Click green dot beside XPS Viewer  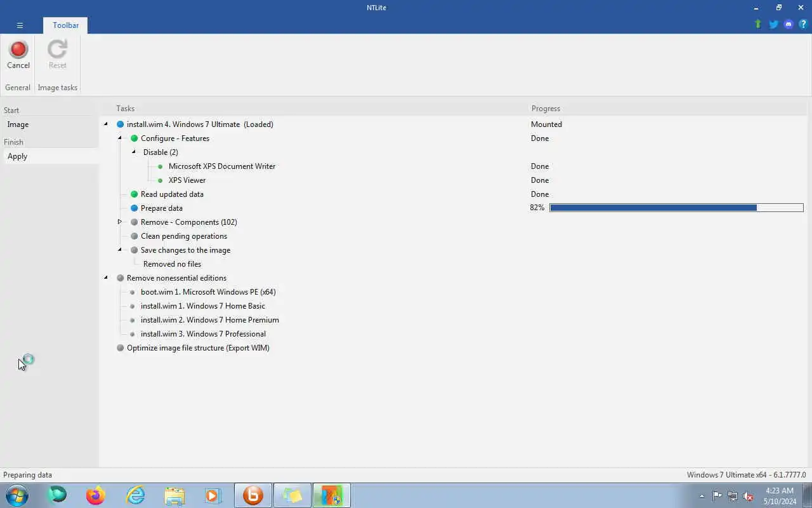coord(160,180)
